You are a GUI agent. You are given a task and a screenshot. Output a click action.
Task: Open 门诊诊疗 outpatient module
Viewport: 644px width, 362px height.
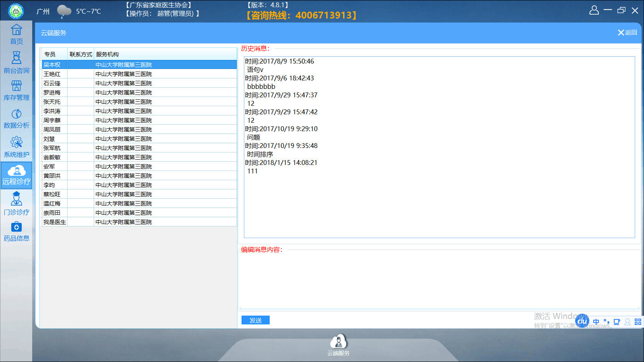(17, 204)
